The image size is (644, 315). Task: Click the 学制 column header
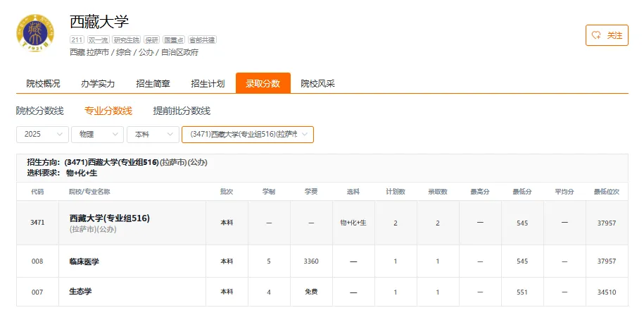point(269,192)
